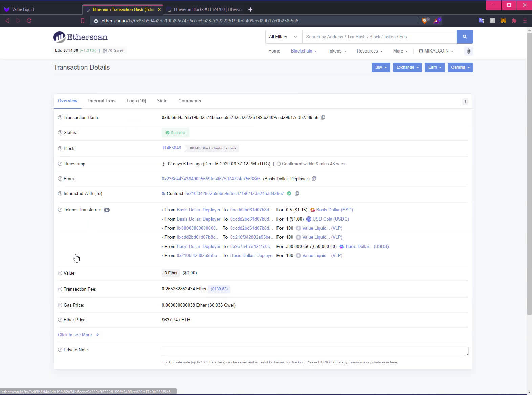Open contract 0x210f342802a95be9... link
Screen dimensions: 532x395
pos(234,193)
